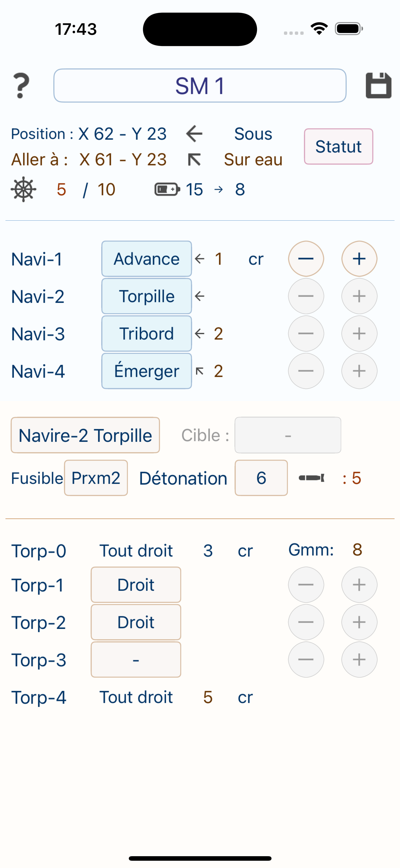Open the Navi-4 Émerger order selector

(147, 371)
